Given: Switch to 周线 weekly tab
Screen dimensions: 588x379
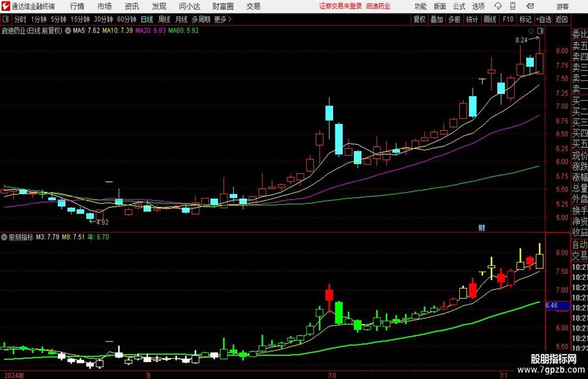Looking at the screenshot, I should pos(164,19).
